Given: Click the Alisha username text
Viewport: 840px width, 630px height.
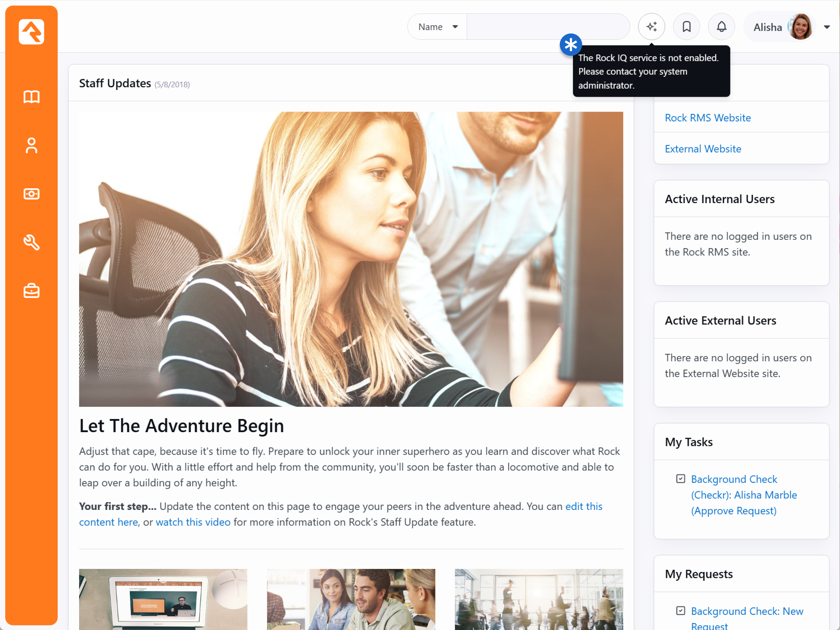Looking at the screenshot, I should [x=767, y=27].
